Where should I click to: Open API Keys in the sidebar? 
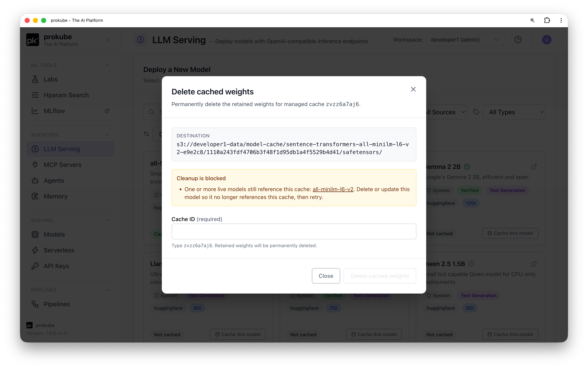pos(70,266)
